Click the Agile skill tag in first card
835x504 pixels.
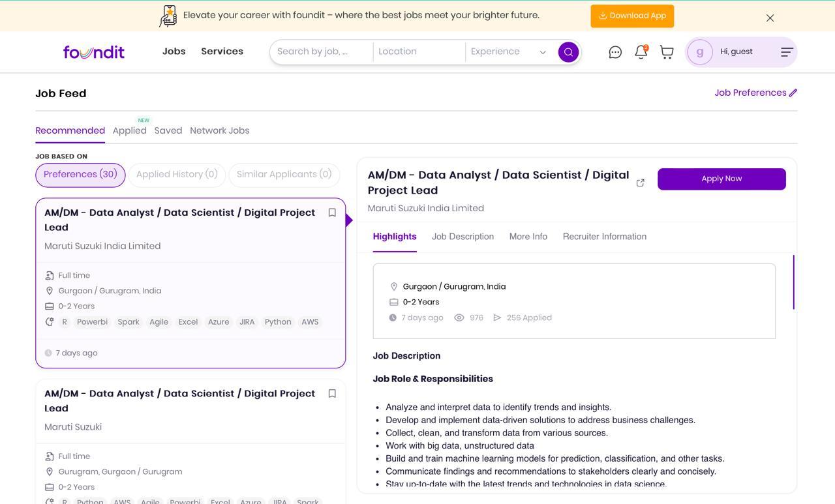pyautogui.click(x=159, y=322)
